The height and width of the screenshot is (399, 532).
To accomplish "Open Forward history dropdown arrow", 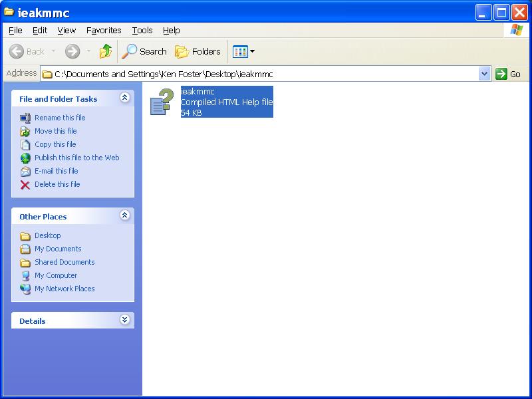I will pyautogui.click(x=88, y=51).
